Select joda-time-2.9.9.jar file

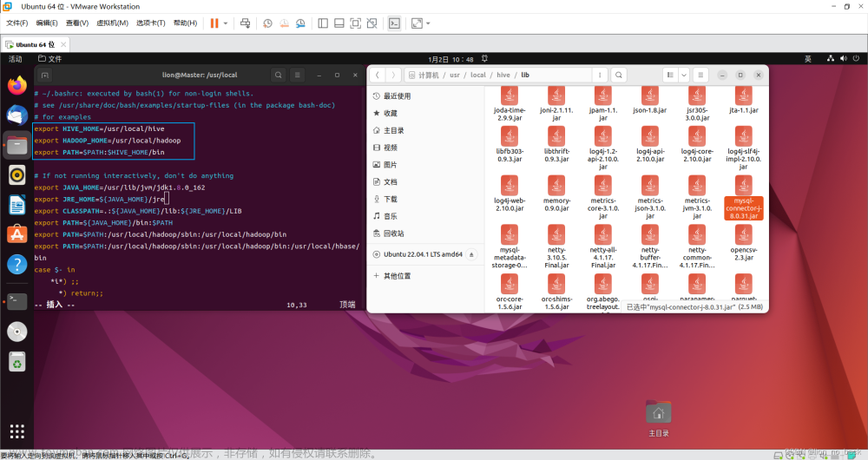coord(510,104)
